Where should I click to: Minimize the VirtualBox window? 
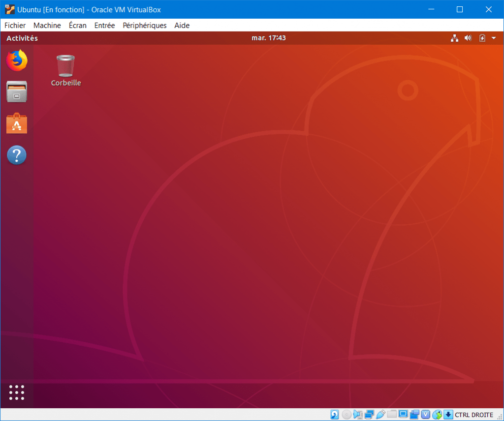pyautogui.click(x=431, y=9)
